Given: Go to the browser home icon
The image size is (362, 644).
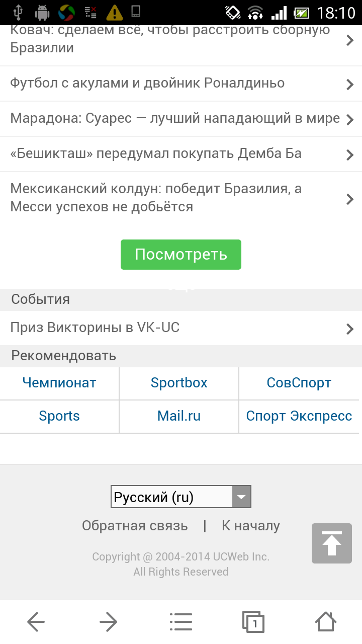Looking at the screenshot, I should pos(326,622).
